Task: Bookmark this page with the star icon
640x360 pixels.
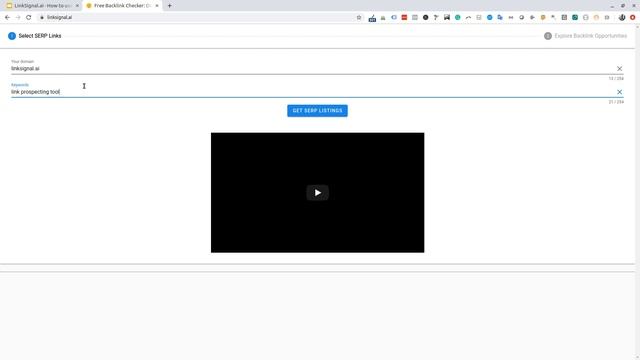Action: (359, 18)
